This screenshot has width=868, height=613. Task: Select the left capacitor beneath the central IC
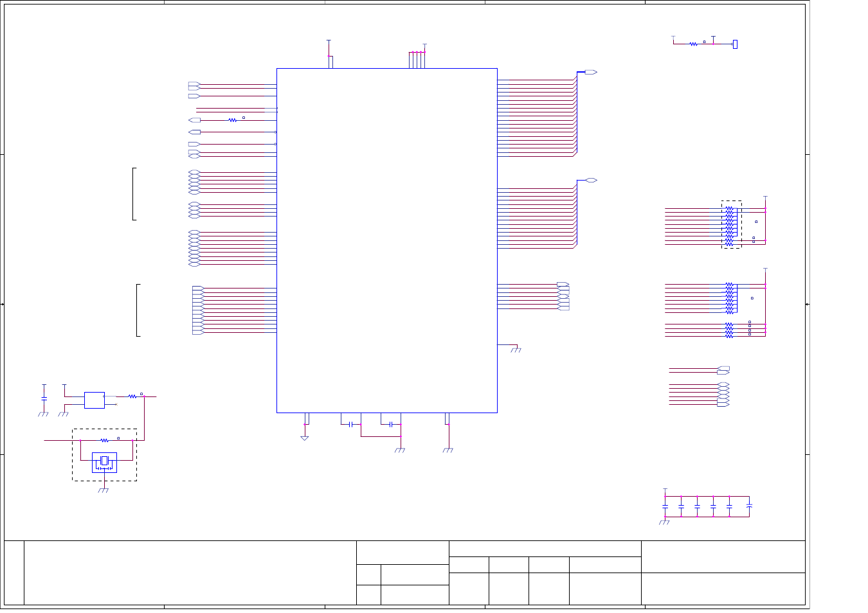pyautogui.click(x=350, y=424)
